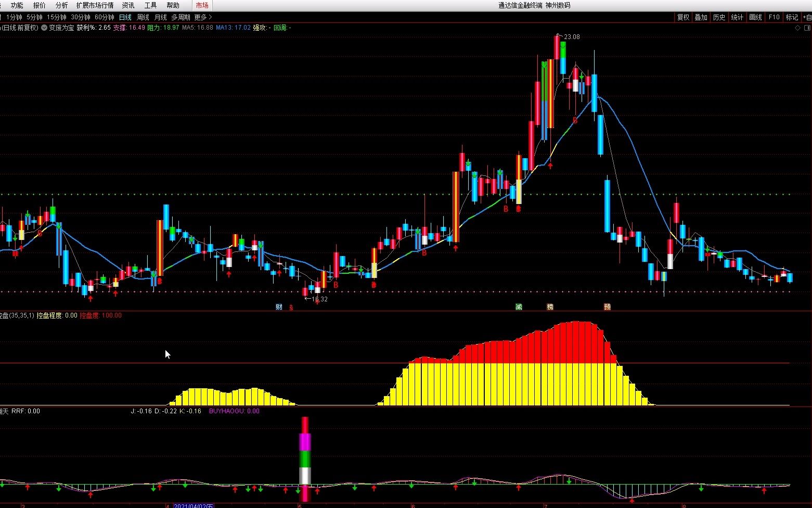Image resolution: width=812 pixels, height=508 pixels.
Task: Click the 23.08 high price label
Action: point(572,37)
